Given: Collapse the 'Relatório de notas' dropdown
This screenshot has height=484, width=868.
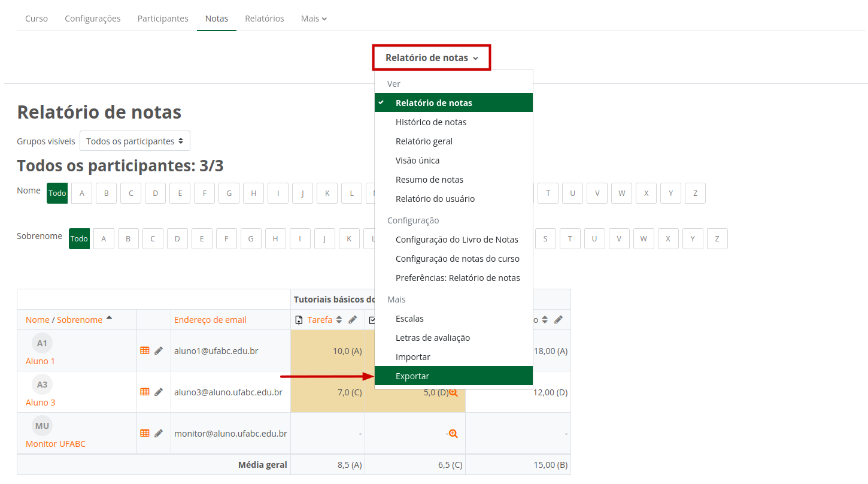Looking at the screenshot, I should click(x=432, y=58).
